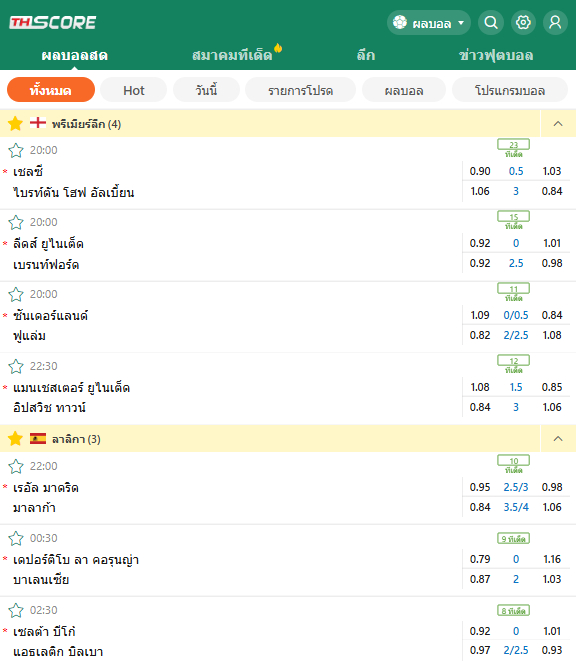Open the 10 ทีเด็ด tips badge
Image resolution: width=576 pixels, height=664 pixels.
pyautogui.click(x=513, y=464)
